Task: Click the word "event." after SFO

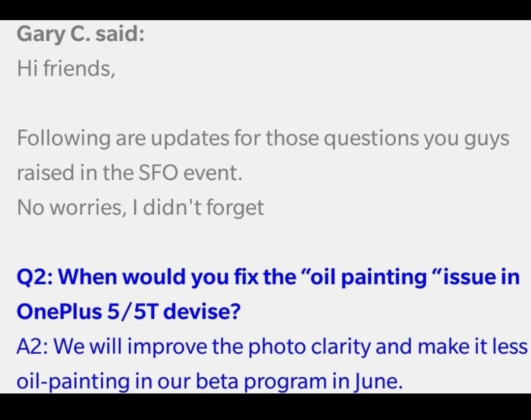Action: point(213,173)
